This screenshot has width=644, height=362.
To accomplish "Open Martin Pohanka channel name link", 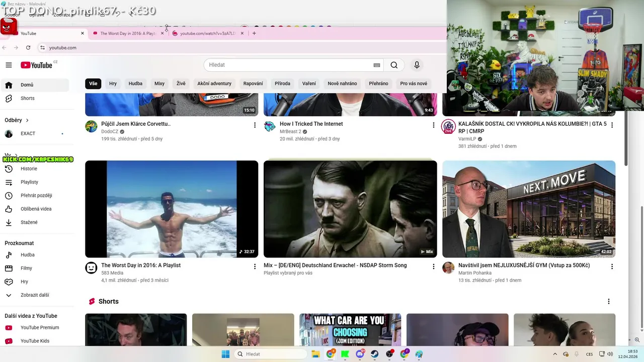I will [474, 273].
